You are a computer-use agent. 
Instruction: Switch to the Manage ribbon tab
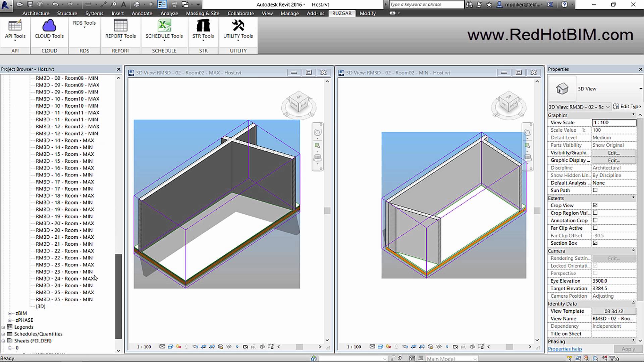pyautogui.click(x=289, y=13)
